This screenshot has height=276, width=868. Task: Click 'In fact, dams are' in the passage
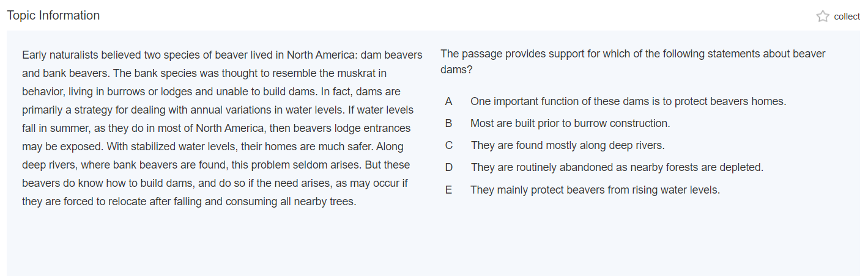360,92
